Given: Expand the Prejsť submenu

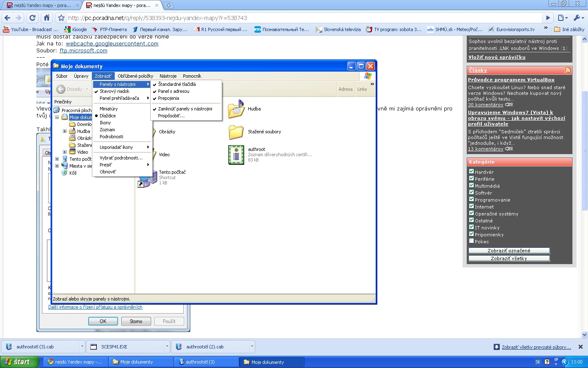Looking at the screenshot, I should click(122, 165).
